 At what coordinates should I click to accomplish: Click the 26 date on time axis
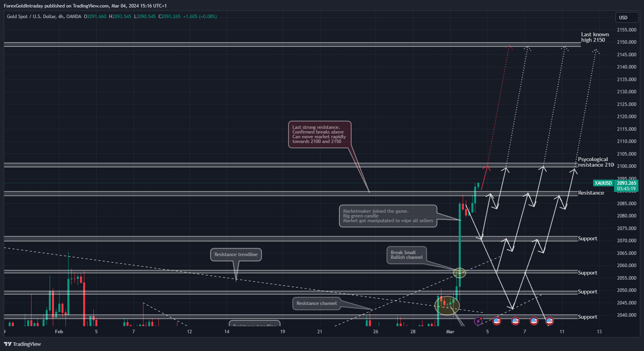pyautogui.click(x=376, y=332)
